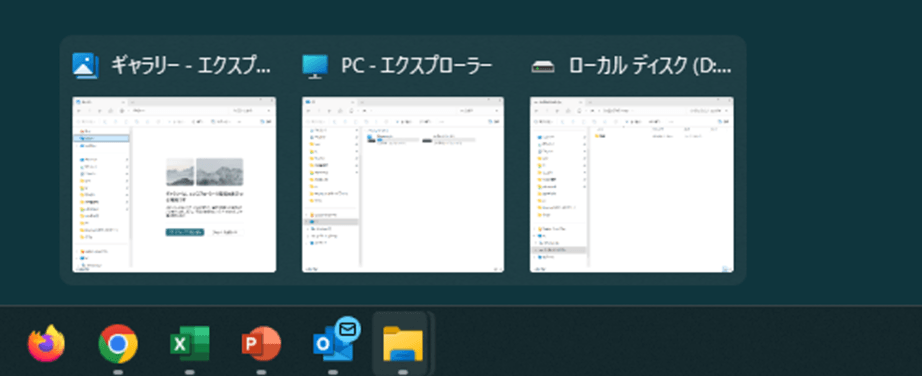Click the File Explorer taskbar icon

tap(403, 344)
